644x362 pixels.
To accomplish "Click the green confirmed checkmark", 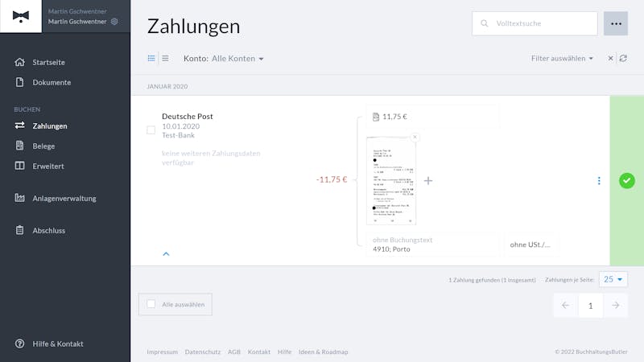I will [627, 180].
